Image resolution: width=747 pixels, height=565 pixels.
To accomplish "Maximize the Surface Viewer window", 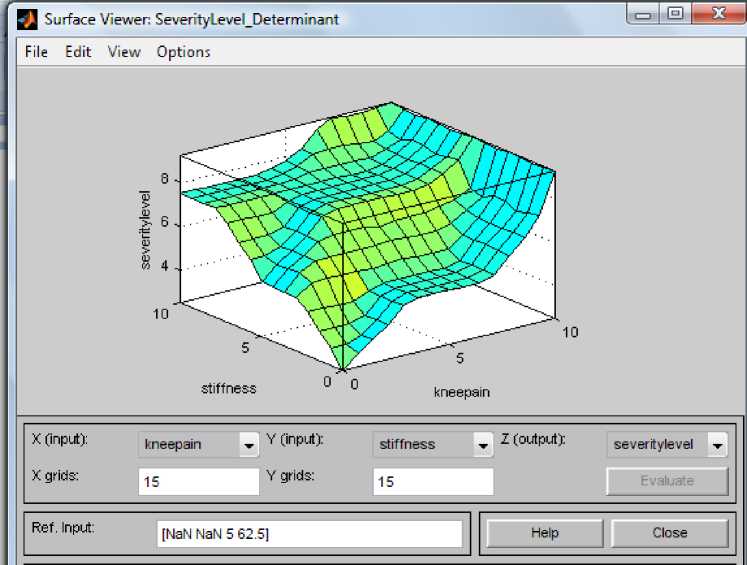I will (x=675, y=14).
